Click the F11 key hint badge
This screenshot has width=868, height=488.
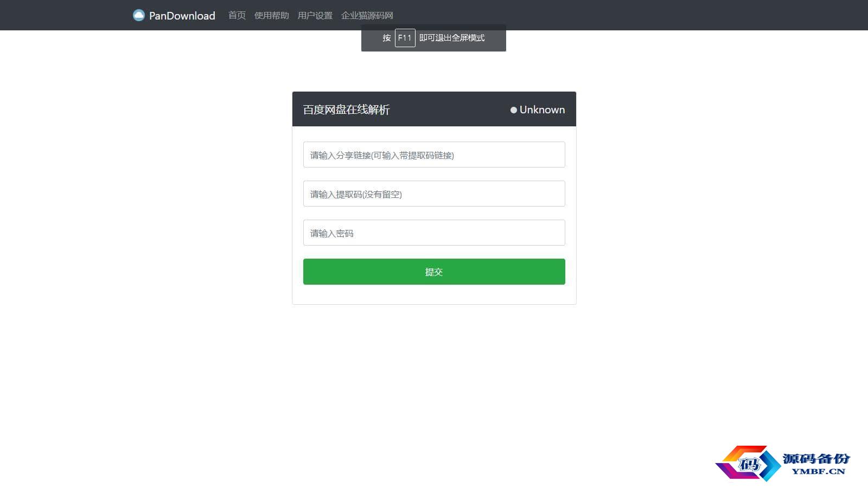point(405,38)
